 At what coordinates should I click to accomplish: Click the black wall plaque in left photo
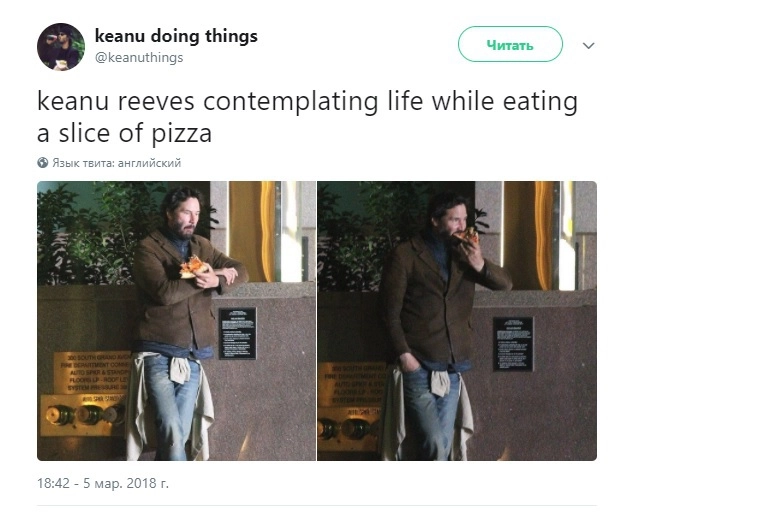[238, 333]
